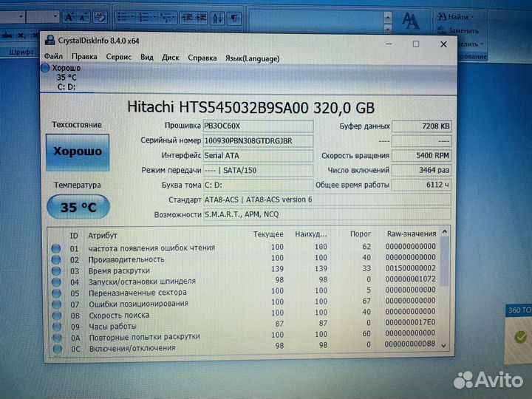Click SMART list scrollbar up arrow
The height and width of the screenshot is (399, 532).
coord(445,232)
